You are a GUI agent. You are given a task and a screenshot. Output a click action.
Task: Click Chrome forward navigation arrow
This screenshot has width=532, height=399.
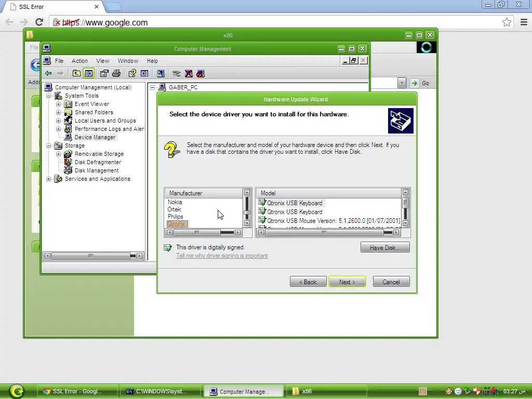pos(24,22)
